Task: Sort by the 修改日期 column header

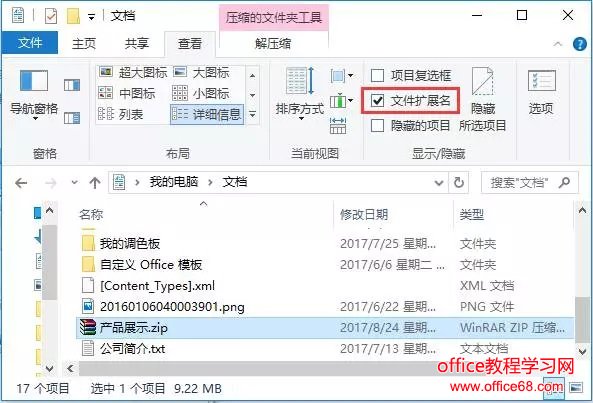Action: [364, 214]
